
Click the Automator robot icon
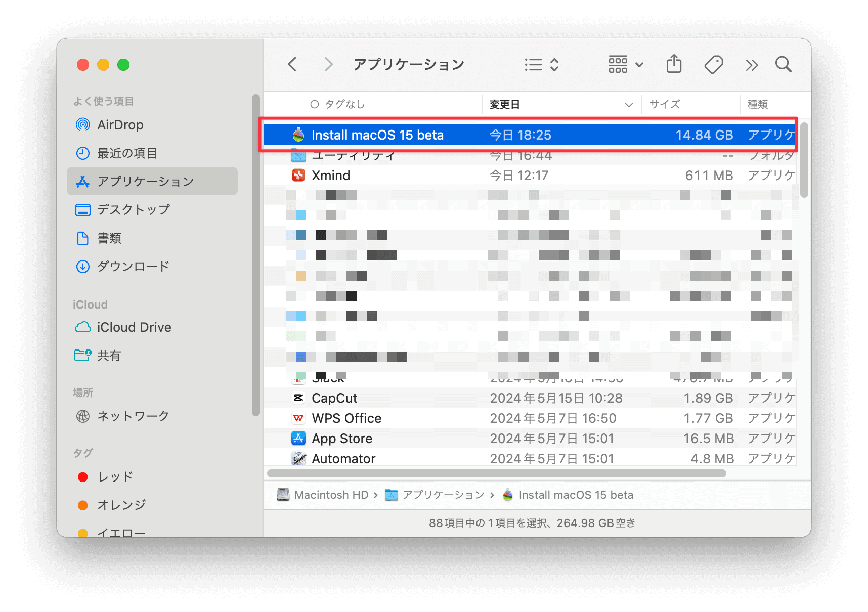coord(298,459)
